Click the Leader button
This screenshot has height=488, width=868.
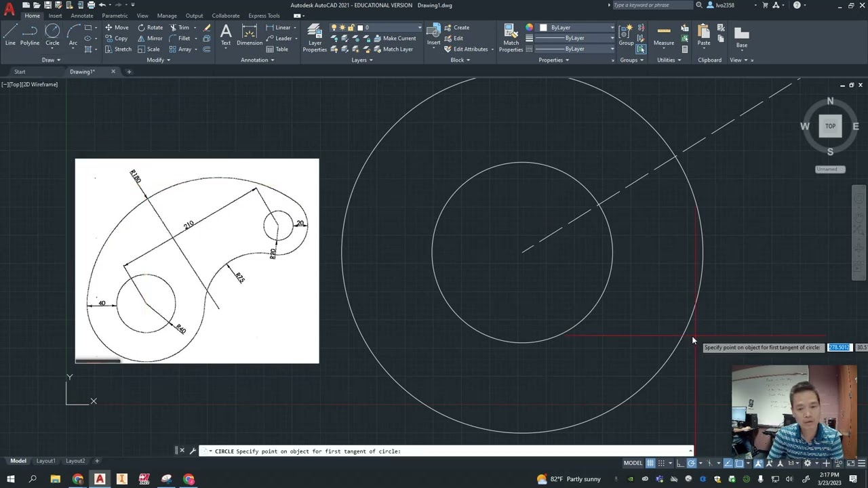[279, 39]
